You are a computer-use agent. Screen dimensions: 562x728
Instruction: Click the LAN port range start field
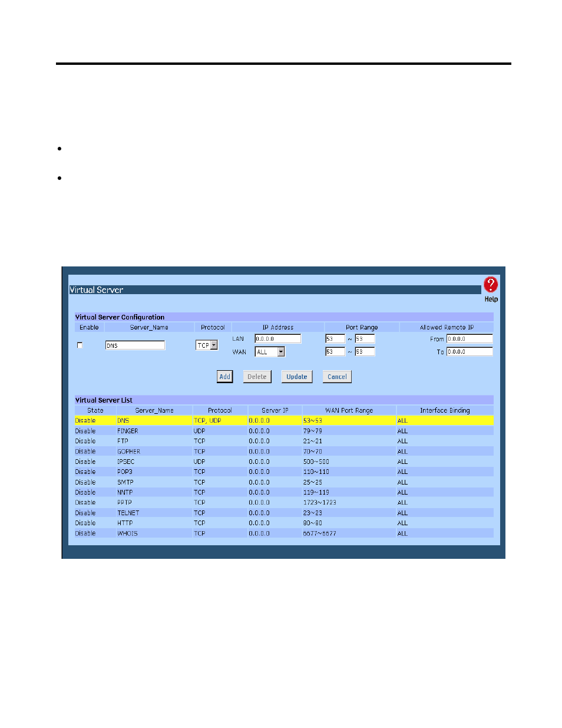(x=335, y=339)
